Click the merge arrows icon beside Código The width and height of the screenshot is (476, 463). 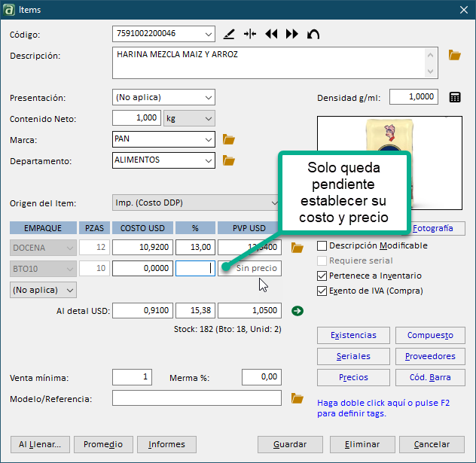(250, 34)
